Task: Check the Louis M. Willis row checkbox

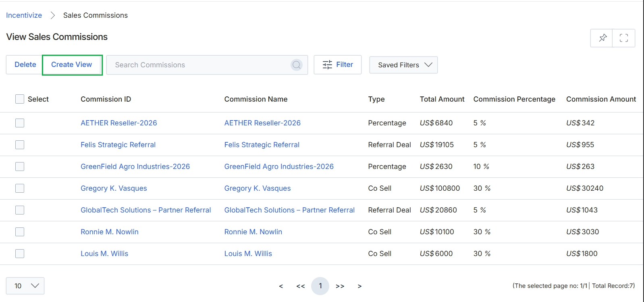Action: click(20, 254)
